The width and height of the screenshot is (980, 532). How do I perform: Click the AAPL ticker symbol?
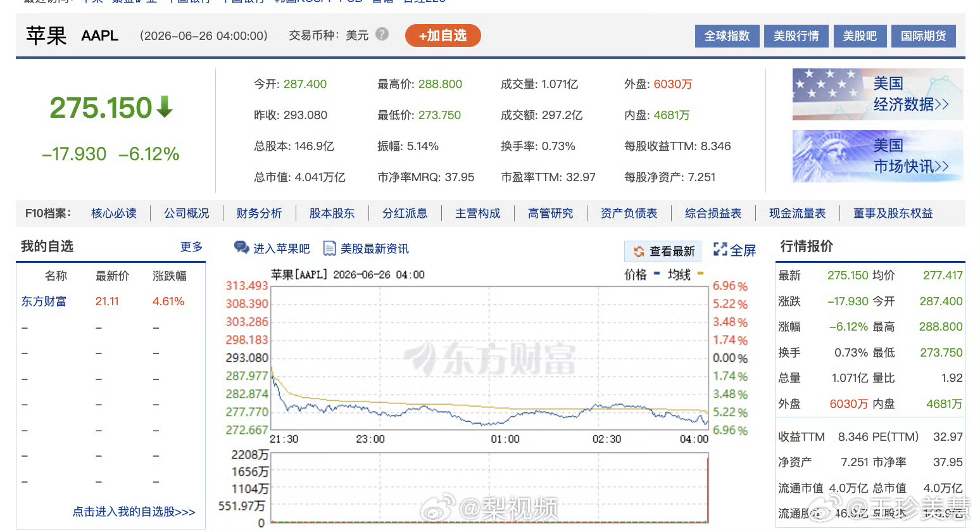pos(100,35)
